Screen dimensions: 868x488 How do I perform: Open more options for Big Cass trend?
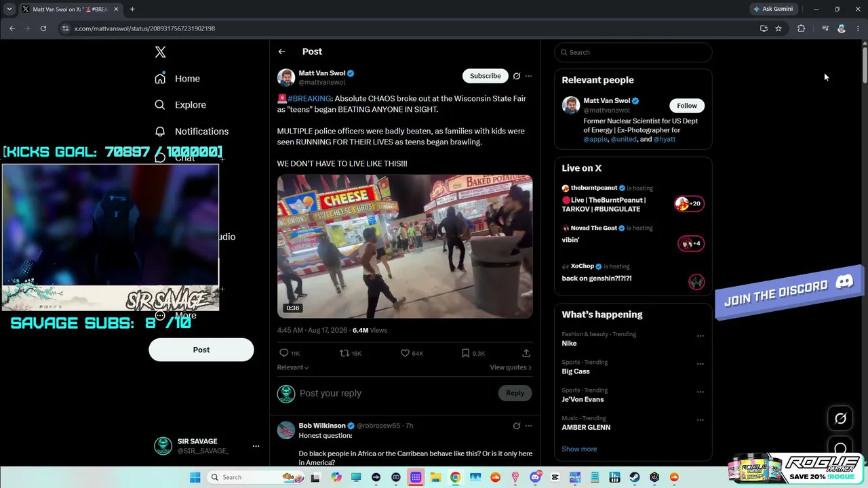coord(701,364)
